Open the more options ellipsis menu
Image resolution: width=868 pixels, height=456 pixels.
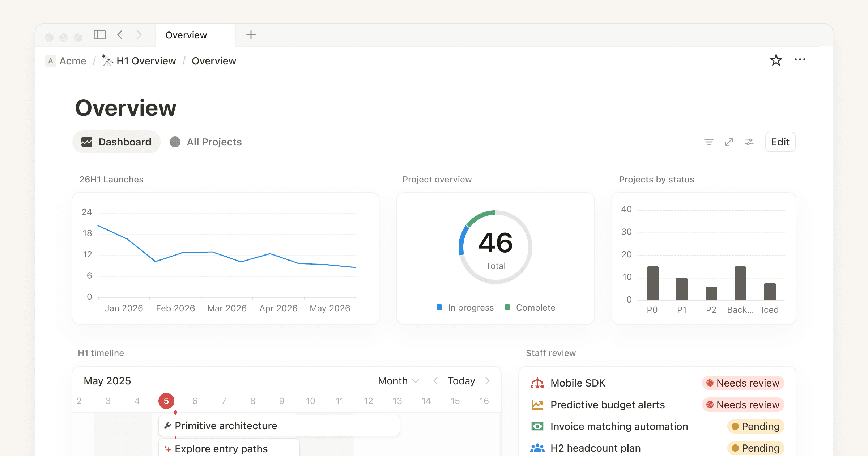pos(800,60)
